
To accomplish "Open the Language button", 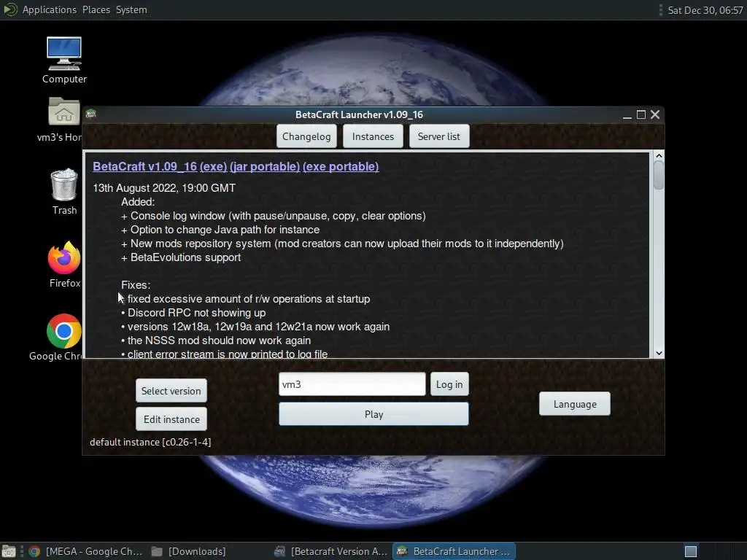I will coord(575,404).
